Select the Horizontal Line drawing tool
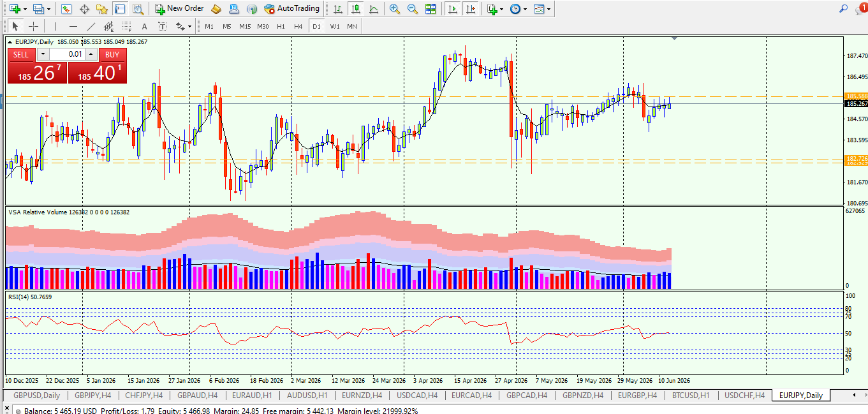 73,26
